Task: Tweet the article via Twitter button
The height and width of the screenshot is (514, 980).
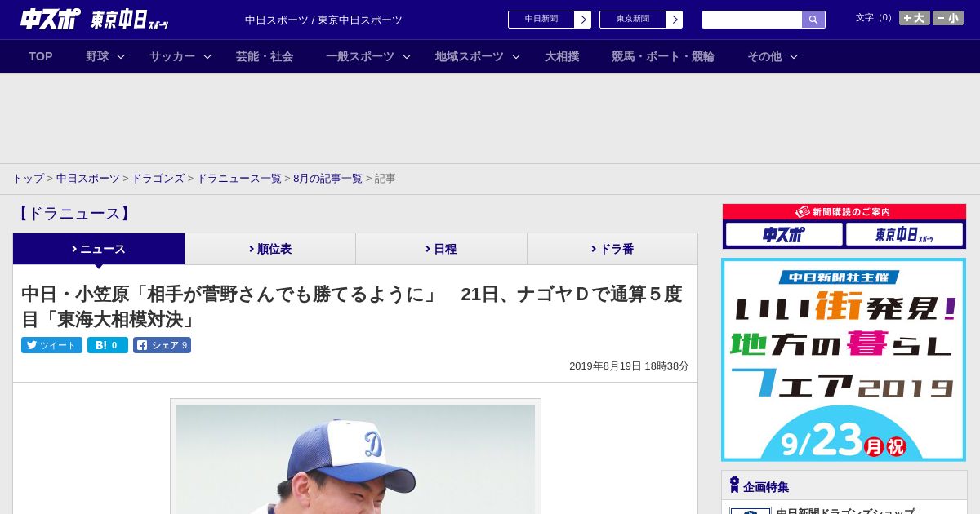Action: [51, 345]
